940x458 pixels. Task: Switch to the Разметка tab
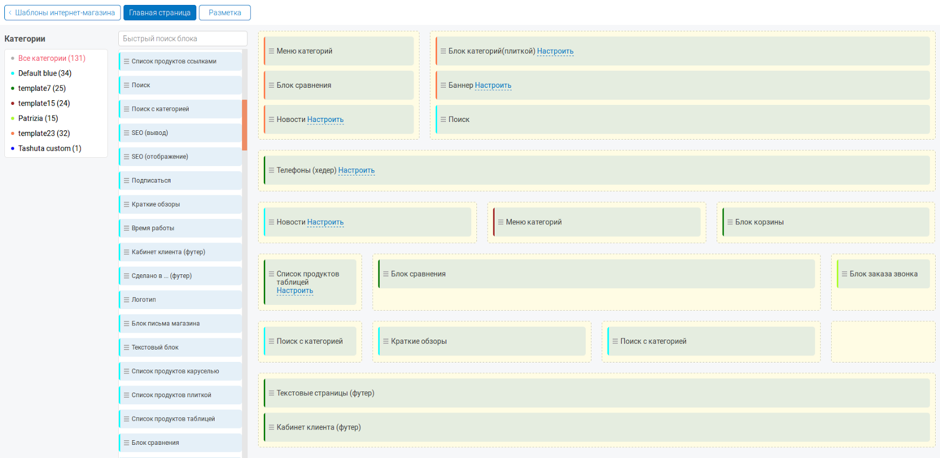[224, 13]
